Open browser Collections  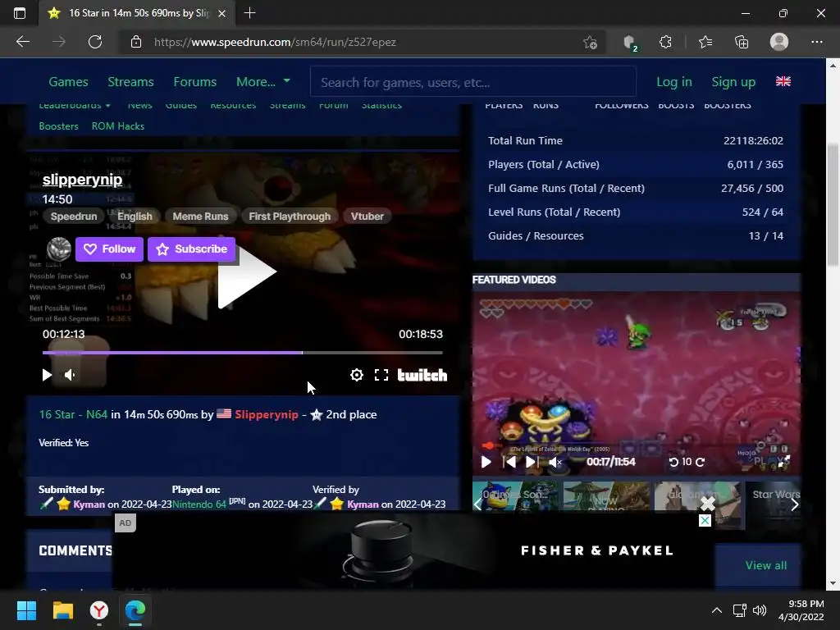pos(742,42)
